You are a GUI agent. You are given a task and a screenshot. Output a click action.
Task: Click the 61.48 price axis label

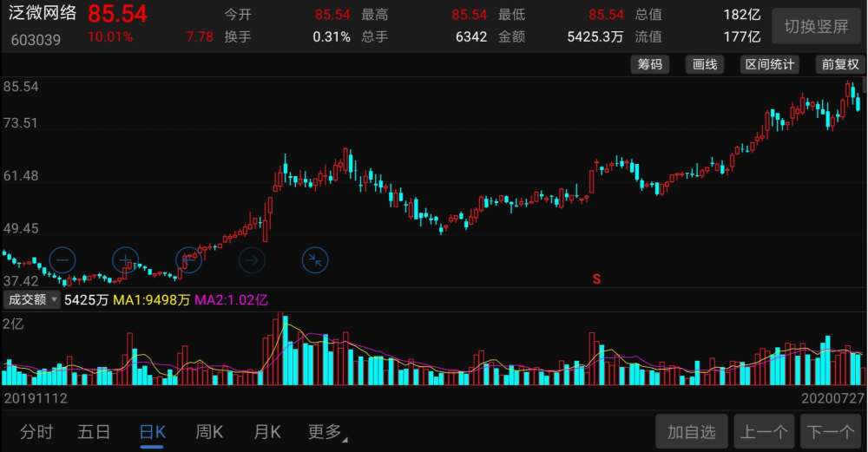pos(21,176)
